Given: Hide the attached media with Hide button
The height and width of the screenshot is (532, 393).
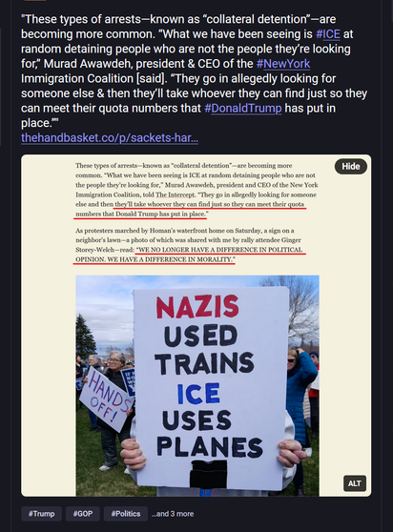Looking at the screenshot, I should coord(351,166).
